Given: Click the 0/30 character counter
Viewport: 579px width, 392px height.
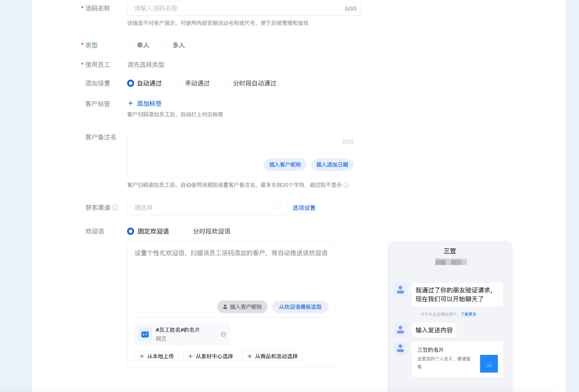Looking at the screenshot, I should click(x=351, y=9).
